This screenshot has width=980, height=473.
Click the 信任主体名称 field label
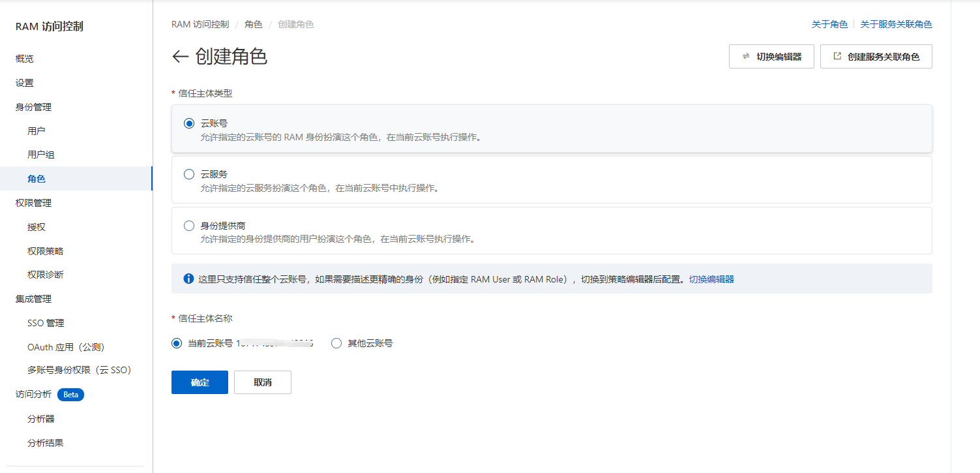(205, 318)
